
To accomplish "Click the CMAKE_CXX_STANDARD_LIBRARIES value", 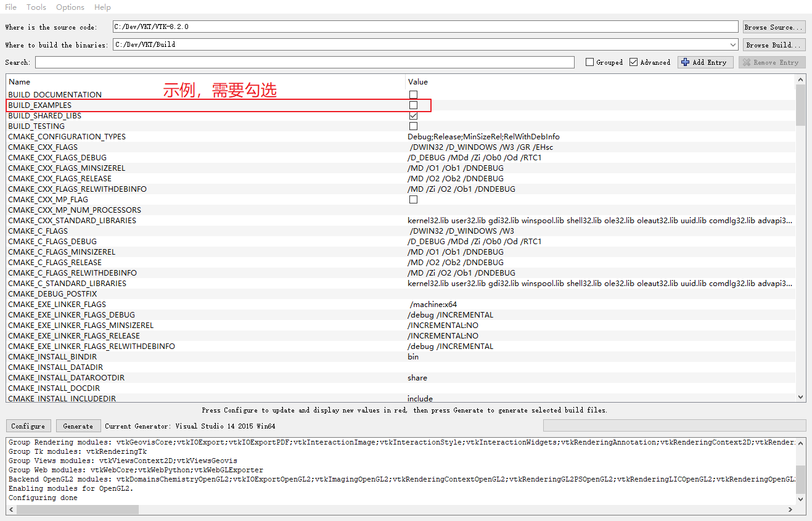I will (x=600, y=220).
